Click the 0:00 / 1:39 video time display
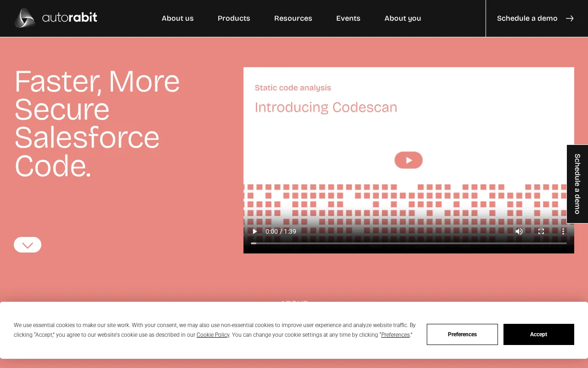 281,231
